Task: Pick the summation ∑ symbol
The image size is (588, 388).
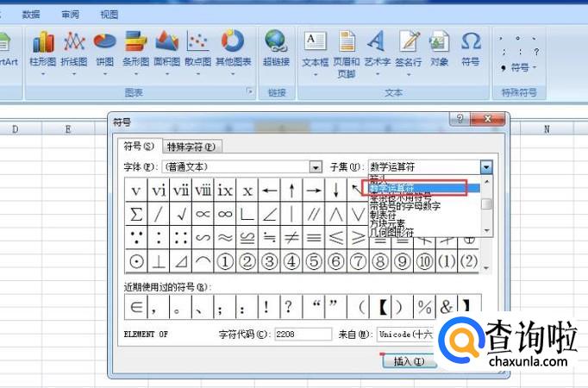Action: click(135, 214)
